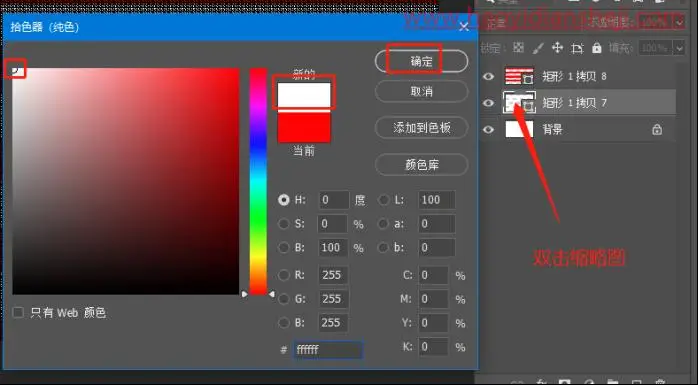Click the H degrees input field

point(334,200)
